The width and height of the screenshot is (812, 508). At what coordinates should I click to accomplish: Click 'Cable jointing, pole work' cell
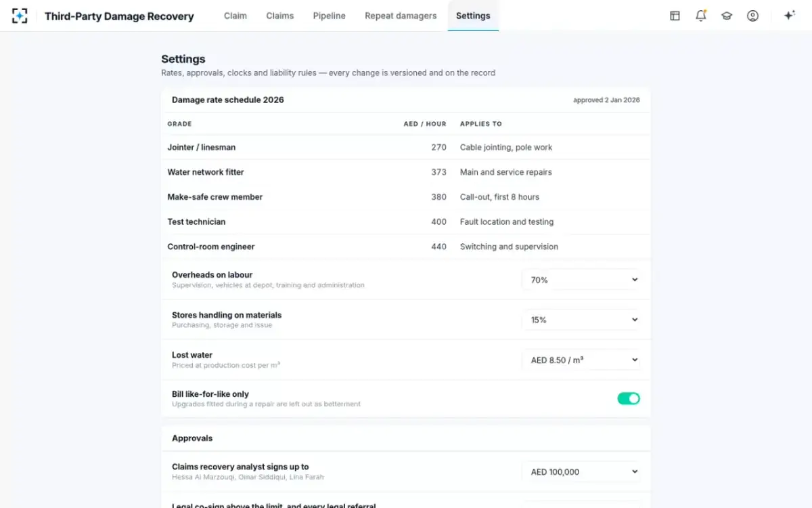[x=506, y=147]
